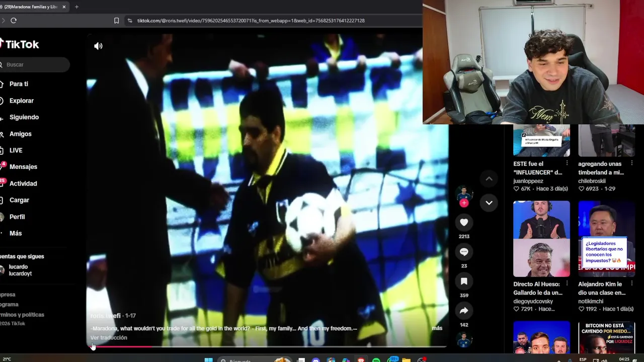Like the diegoyudcovsky video showing 7291
The height and width of the screenshot is (362, 644).
pos(516,309)
